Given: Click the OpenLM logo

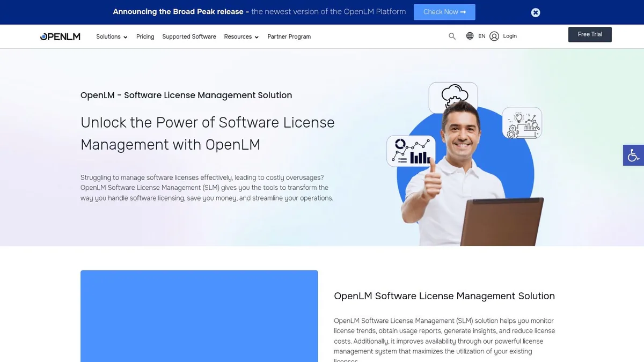Looking at the screenshot, I should coord(60,36).
